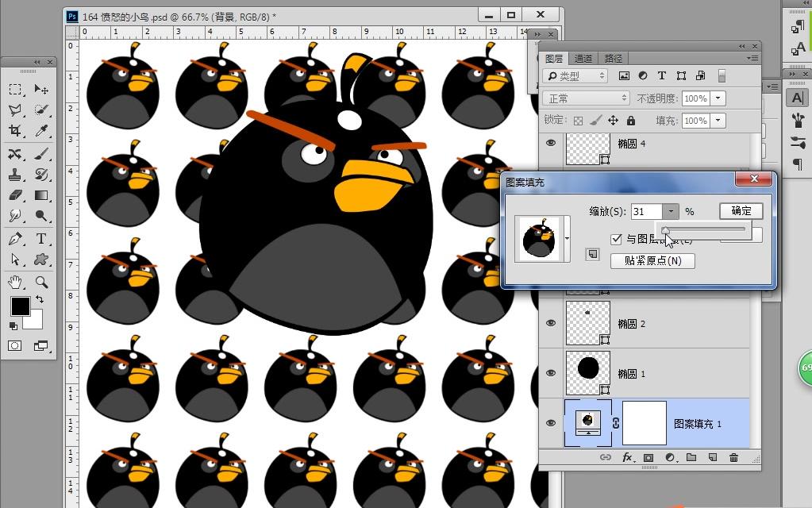Select the Horizontal Type tool
The width and height of the screenshot is (812, 508).
(41, 239)
